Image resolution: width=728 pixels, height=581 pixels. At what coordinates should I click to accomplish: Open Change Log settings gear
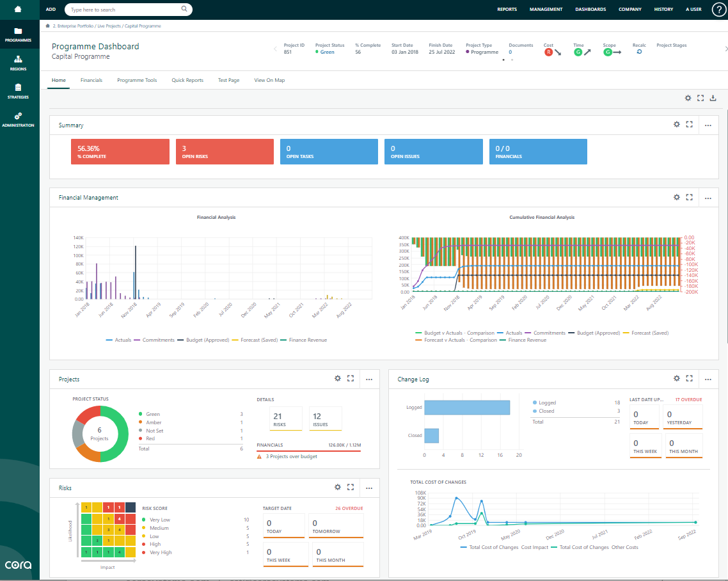pyautogui.click(x=677, y=379)
